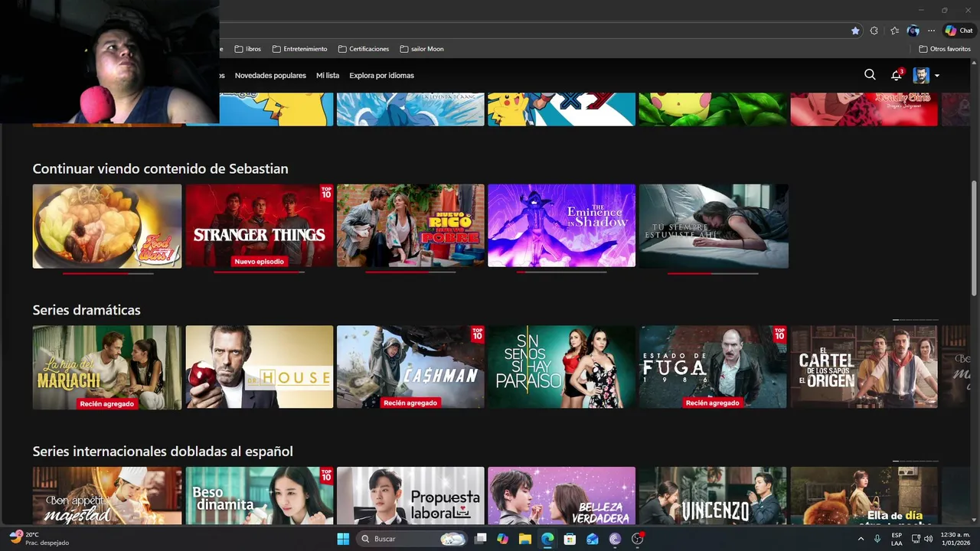Open Bon appétit majestad

(x=107, y=496)
